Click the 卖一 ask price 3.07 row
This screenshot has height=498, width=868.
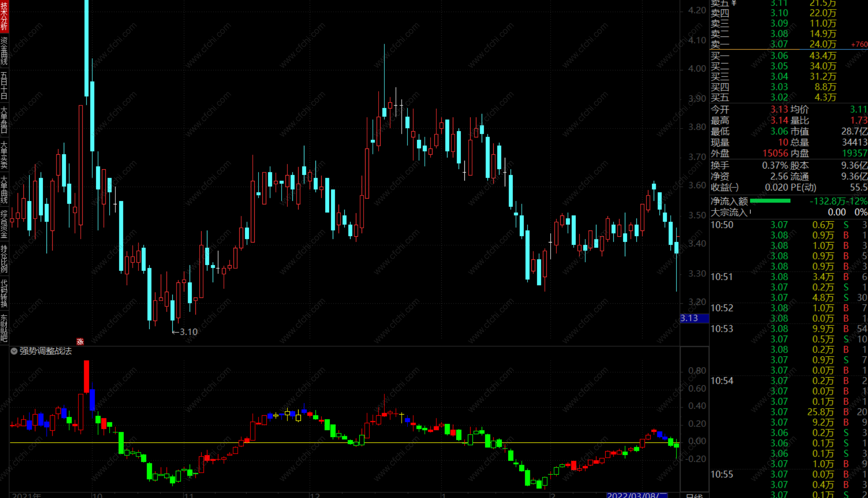point(779,44)
